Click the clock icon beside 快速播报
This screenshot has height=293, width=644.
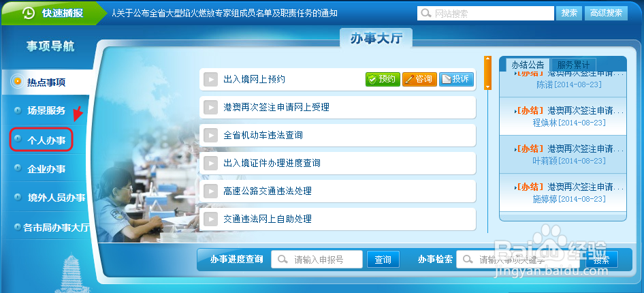pos(29,13)
